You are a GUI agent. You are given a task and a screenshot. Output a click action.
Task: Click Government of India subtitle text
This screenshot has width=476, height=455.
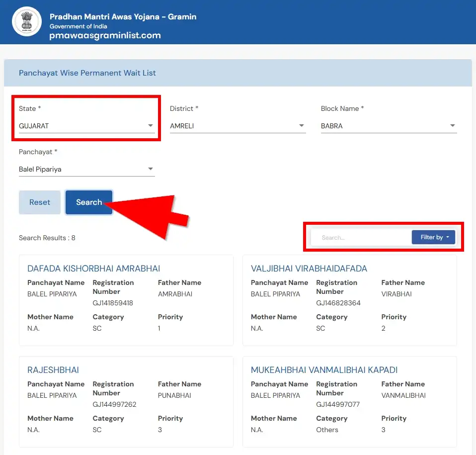click(x=79, y=26)
